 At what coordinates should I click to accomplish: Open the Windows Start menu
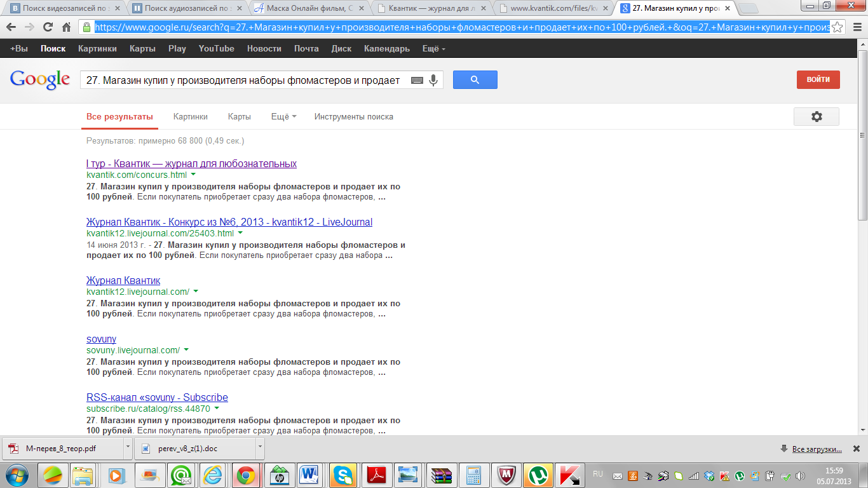(17, 475)
